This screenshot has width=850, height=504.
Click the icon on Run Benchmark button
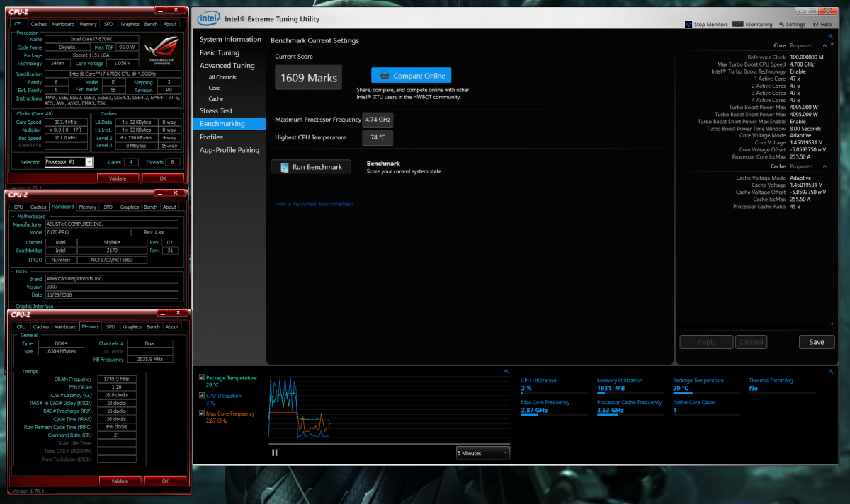(x=284, y=167)
